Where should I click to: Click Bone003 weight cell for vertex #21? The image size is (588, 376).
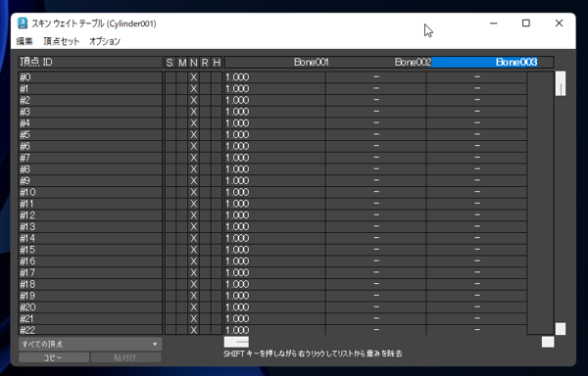476,318
